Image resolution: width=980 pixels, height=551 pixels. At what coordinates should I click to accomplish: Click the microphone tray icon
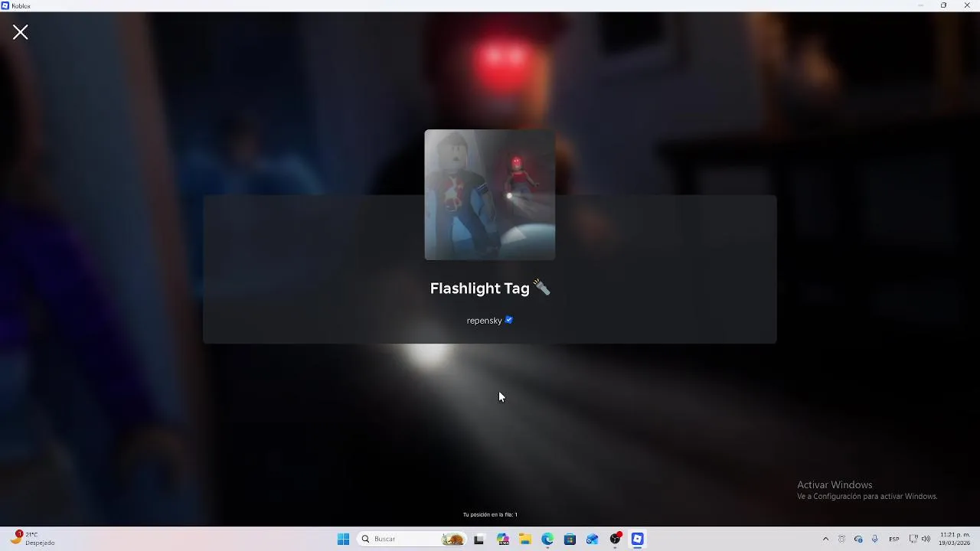(x=874, y=539)
